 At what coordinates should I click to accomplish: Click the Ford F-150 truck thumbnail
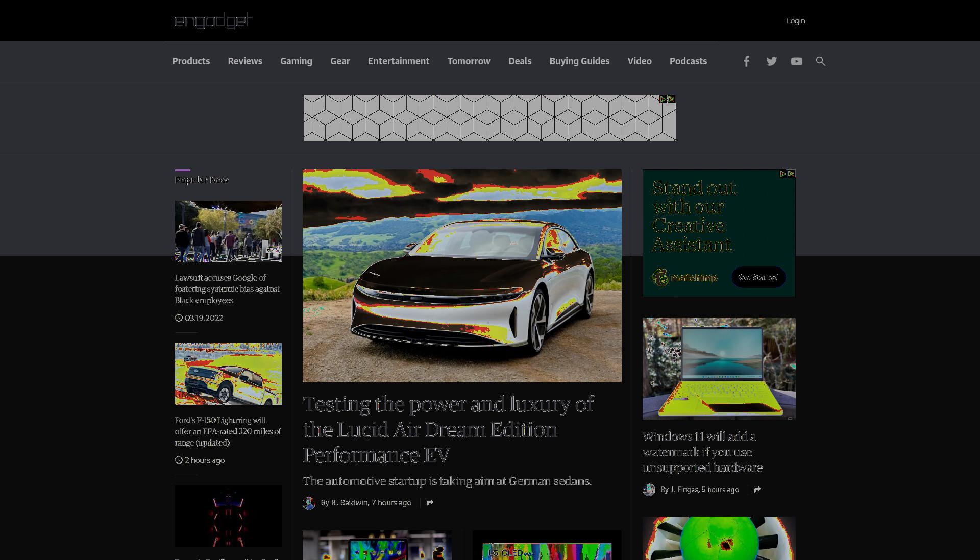pyautogui.click(x=228, y=374)
